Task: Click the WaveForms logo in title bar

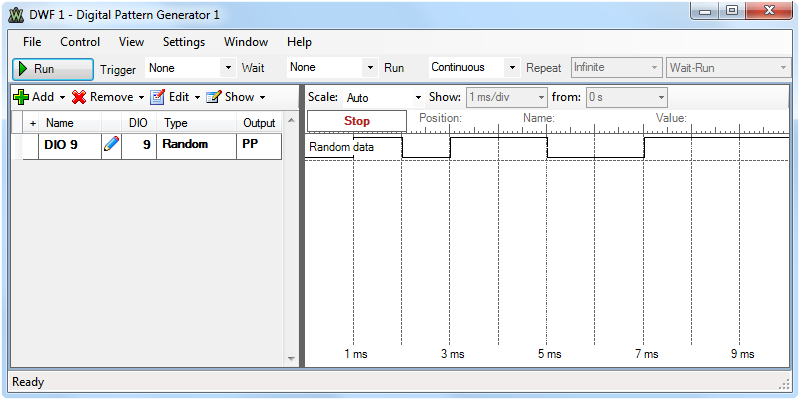Action: [16, 15]
